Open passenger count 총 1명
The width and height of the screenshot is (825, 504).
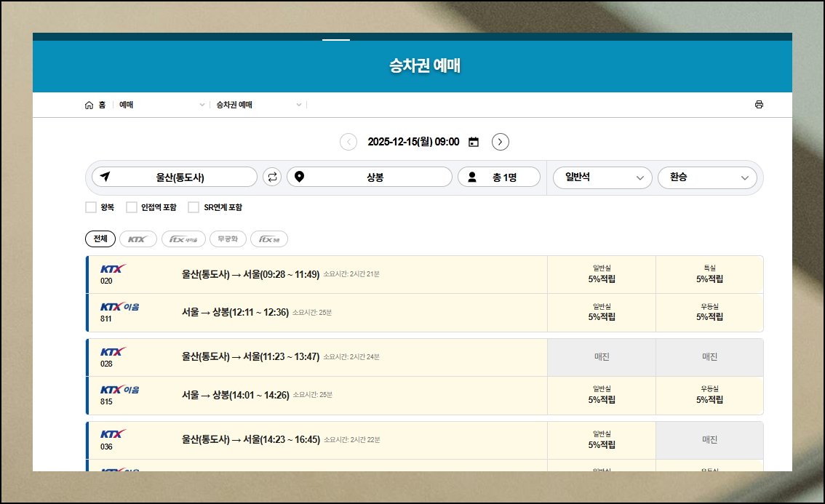499,177
